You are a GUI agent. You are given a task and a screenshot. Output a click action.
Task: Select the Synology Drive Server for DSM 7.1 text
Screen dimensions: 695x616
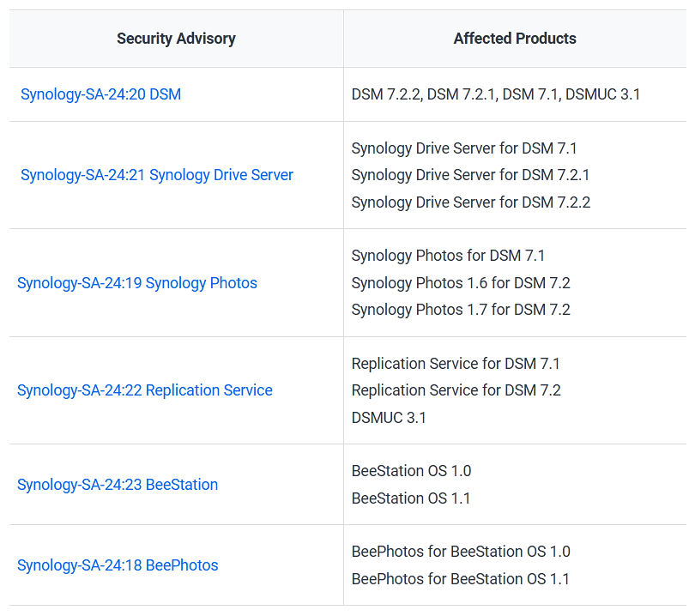tap(463, 148)
